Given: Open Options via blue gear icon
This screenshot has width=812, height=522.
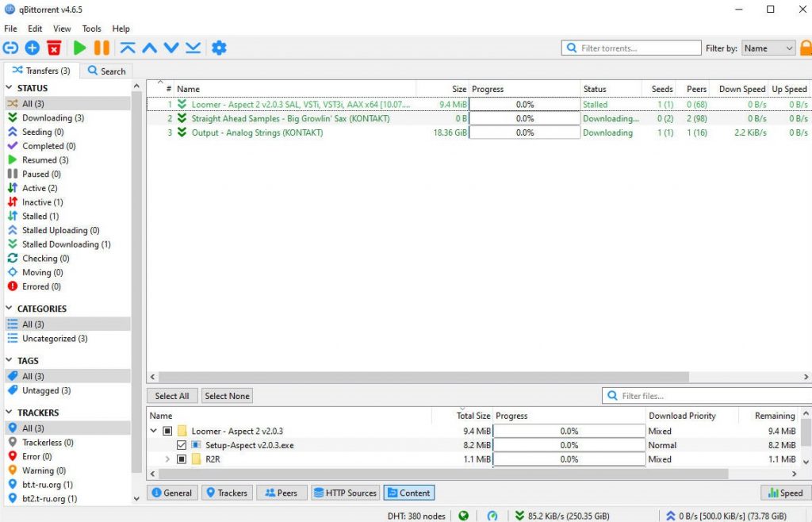Looking at the screenshot, I should click(219, 48).
